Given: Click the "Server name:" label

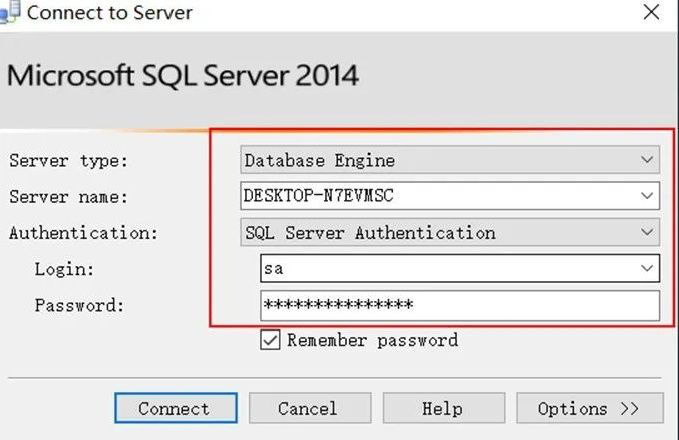Looking at the screenshot, I should [x=69, y=197].
